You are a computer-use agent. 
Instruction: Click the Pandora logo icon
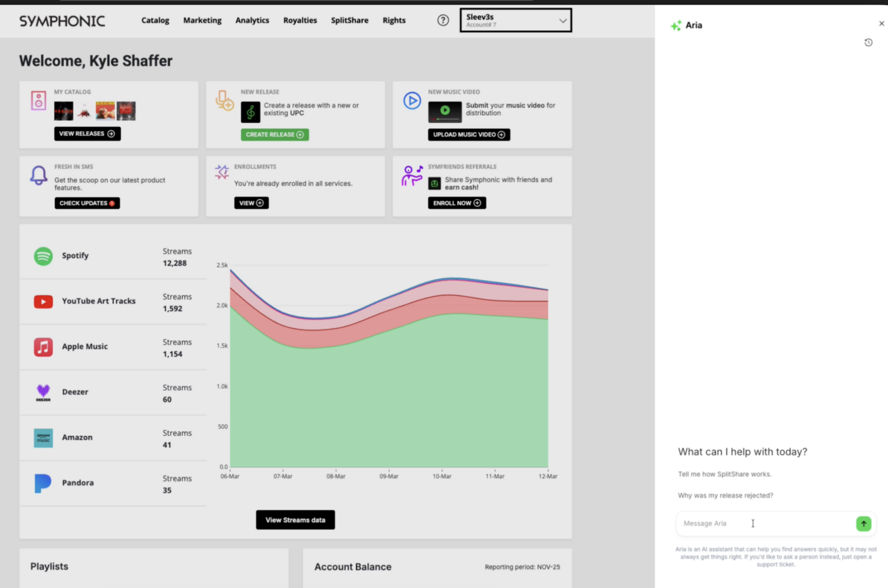43,483
